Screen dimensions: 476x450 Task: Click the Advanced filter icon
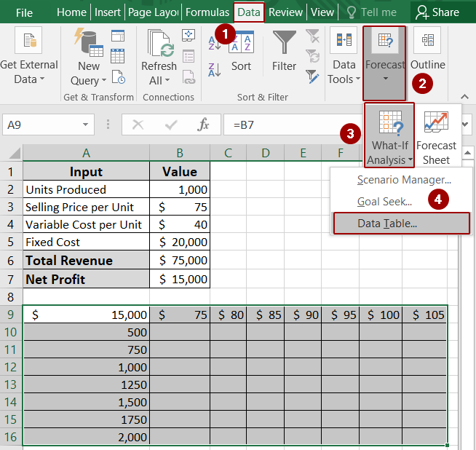pyautogui.click(x=313, y=76)
